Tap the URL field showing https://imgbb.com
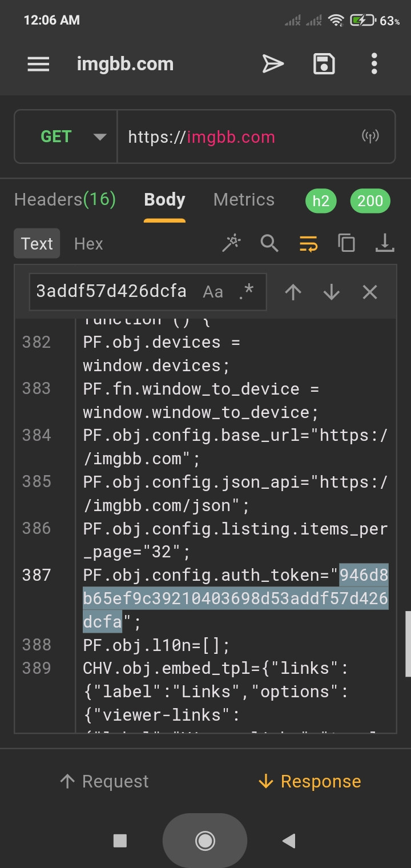Image resolution: width=411 pixels, height=868 pixels. pyautogui.click(x=240, y=137)
